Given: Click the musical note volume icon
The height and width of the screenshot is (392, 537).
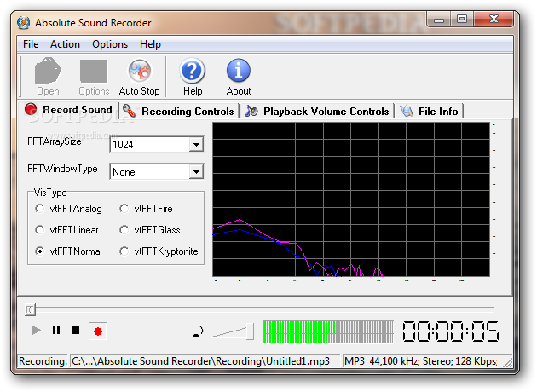Looking at the screenshot, I should [198, 331].
